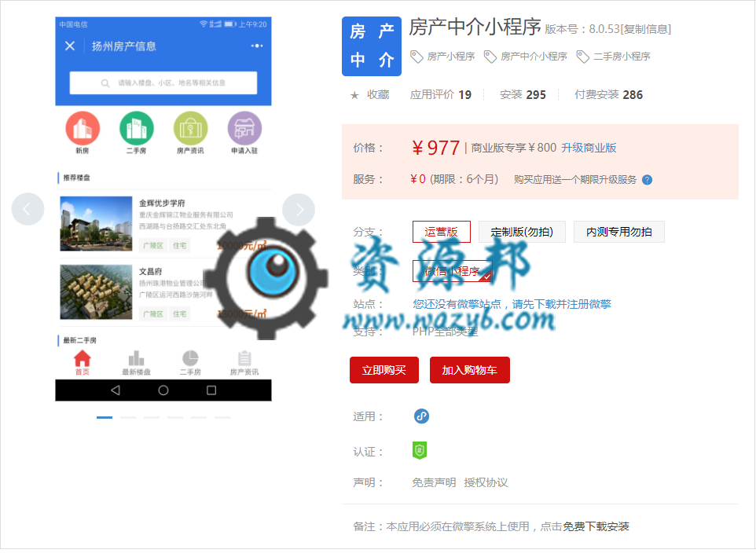This screenshot has height=557, width=756.
Task: Open the 二手房小程序 tag
Action: point(622,57)
